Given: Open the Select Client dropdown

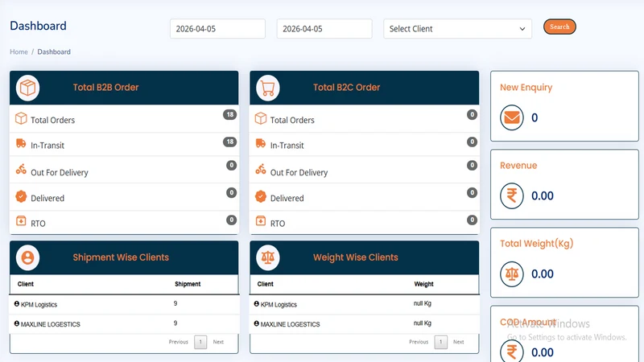Looking at the screenshot, I should point(457,29).
